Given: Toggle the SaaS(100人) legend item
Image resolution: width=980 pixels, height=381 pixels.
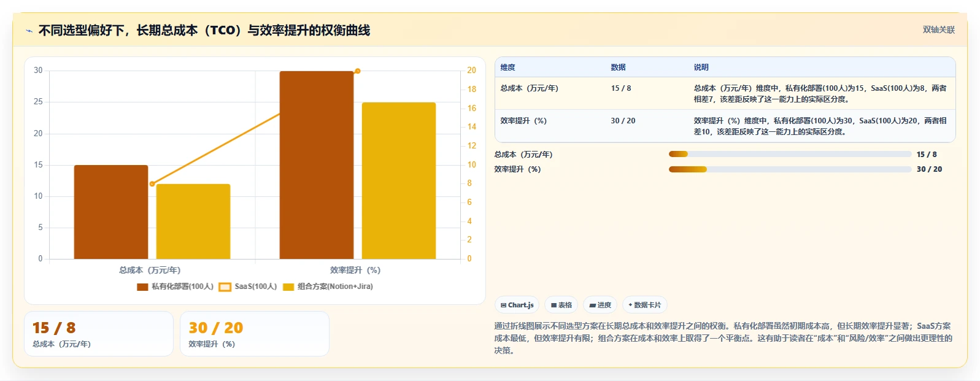Looking at the screenshot, I should pos(248,287).
